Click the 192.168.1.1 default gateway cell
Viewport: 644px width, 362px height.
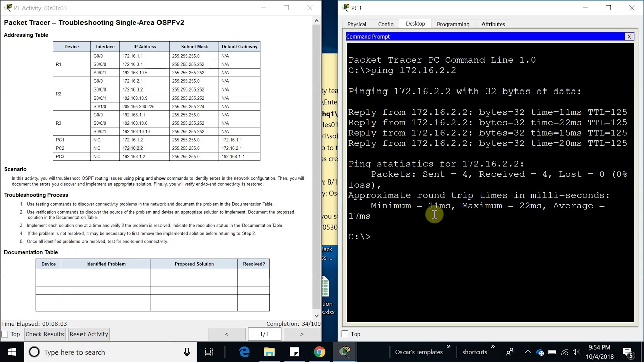pyautogui.click(x=239, y=157)
